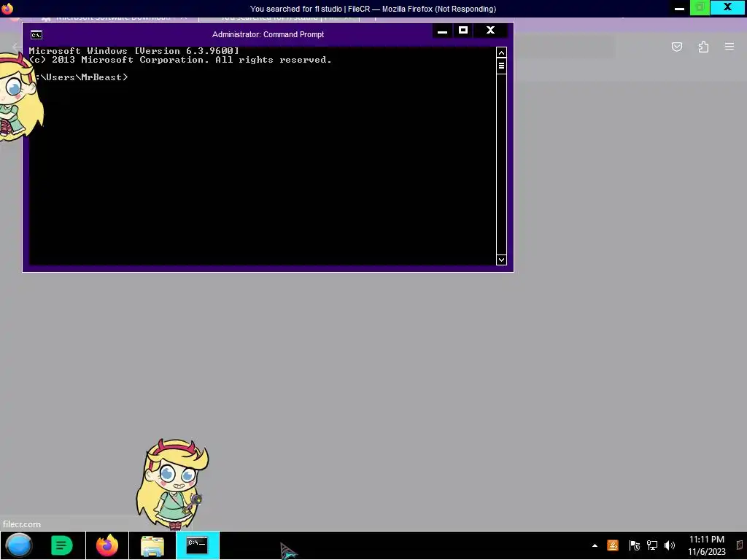Viewport: 747px width, 560px height.
Task: Click the Command Prompt scrollbar thumb
Action: click(x=501, y=66)
